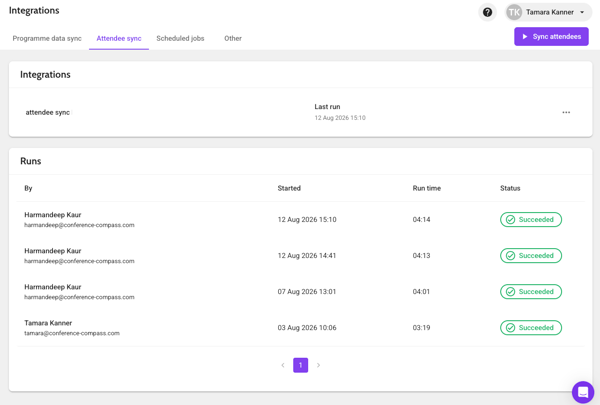Click the Run time column header
Image resolution: width=600 pixels, height=405 pixels.
(x=427, y=188)
